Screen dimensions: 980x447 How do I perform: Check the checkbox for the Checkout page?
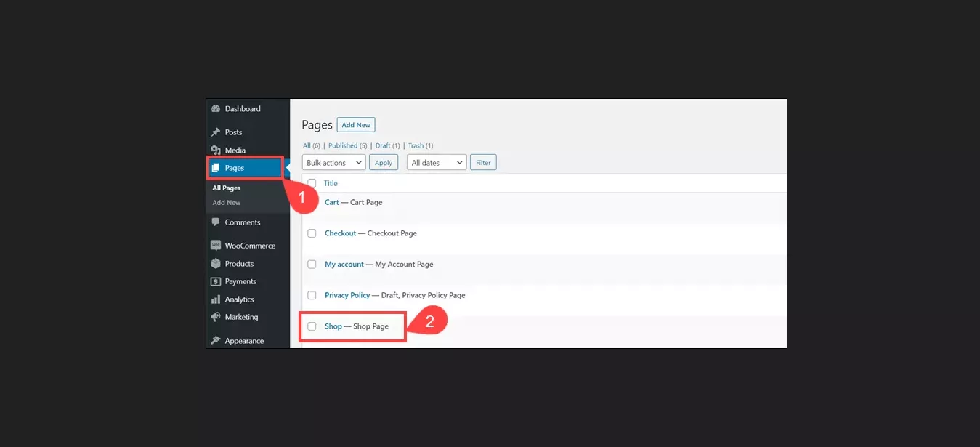pos(312,233)
